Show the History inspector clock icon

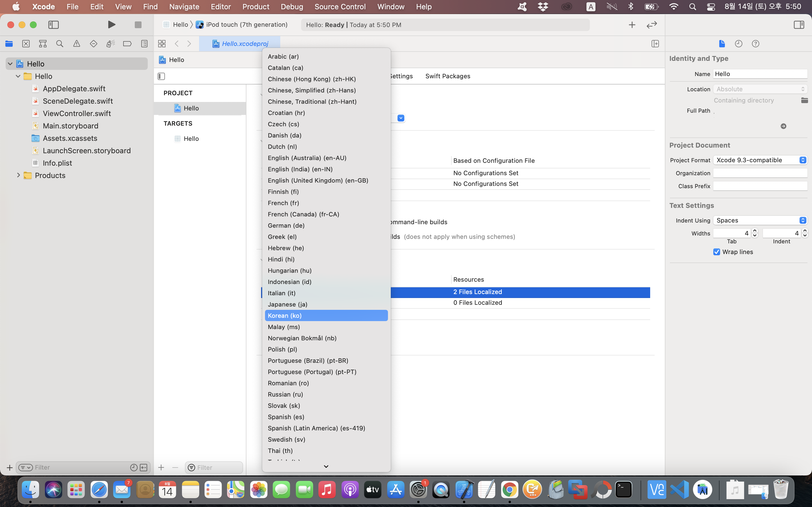738,44
